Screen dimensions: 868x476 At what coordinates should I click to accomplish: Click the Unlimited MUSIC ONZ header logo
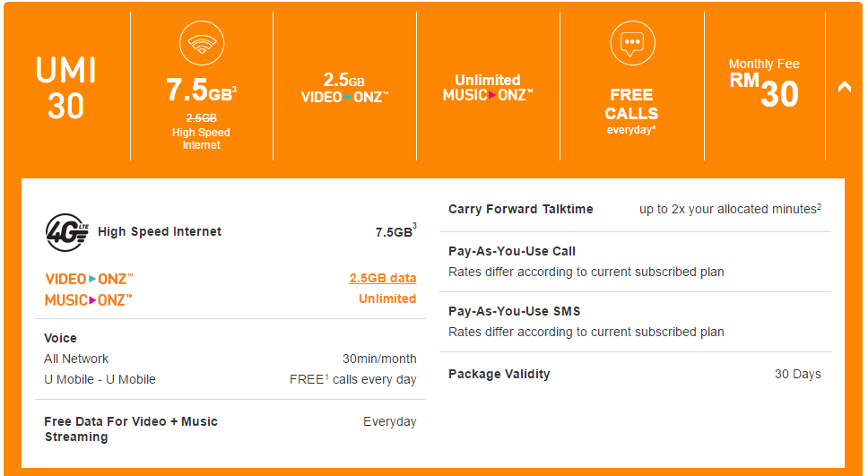coord(488,88)
